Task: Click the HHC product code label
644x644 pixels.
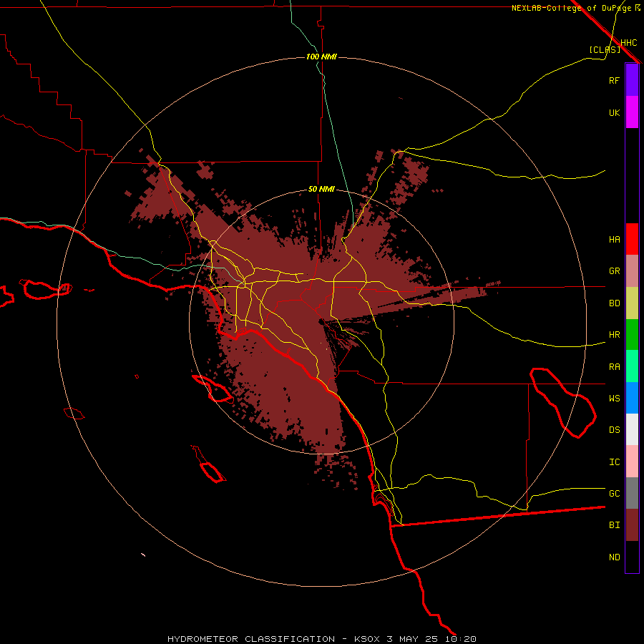Action: pyautogui.click(x=629, y=43)
